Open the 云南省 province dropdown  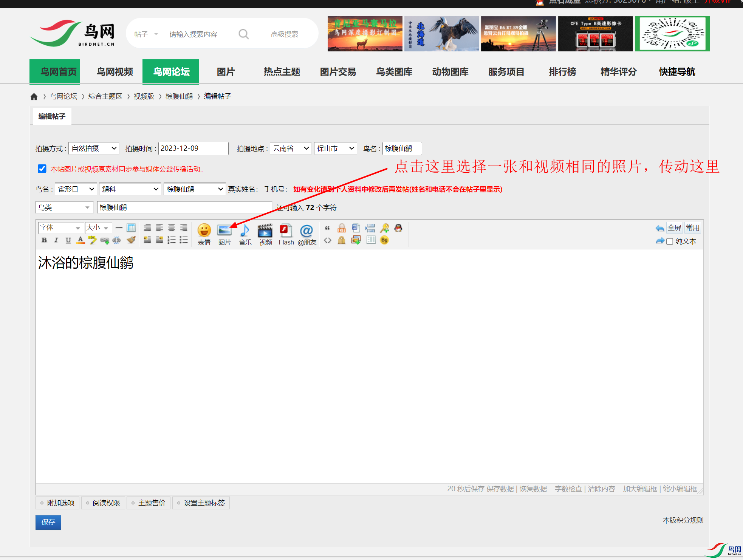[x=291, y=148]
